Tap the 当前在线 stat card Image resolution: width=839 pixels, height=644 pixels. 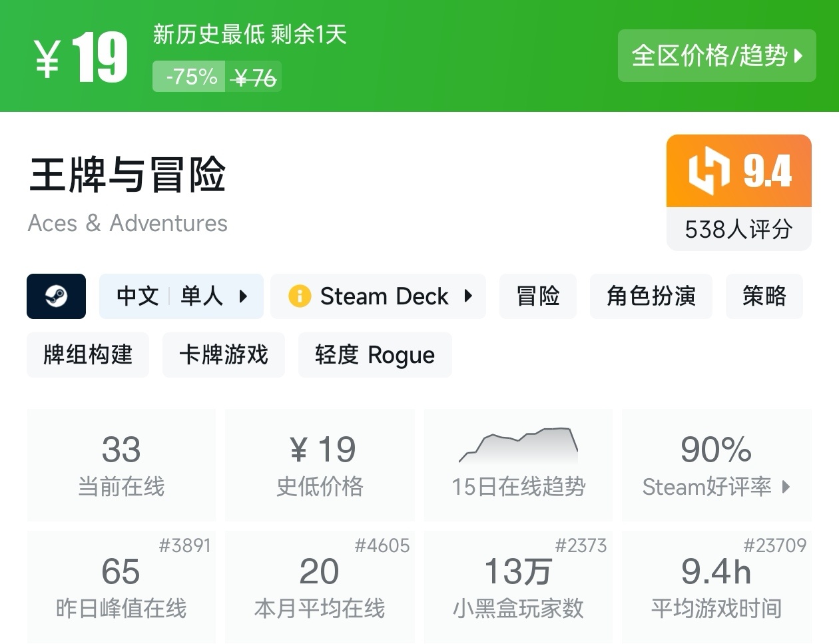click(121, 465)
